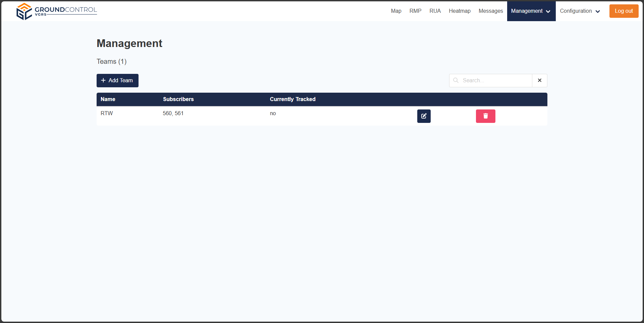Click the Subscribers column header
The height and width of the screenshot is (323, 644).
[178, 99]
